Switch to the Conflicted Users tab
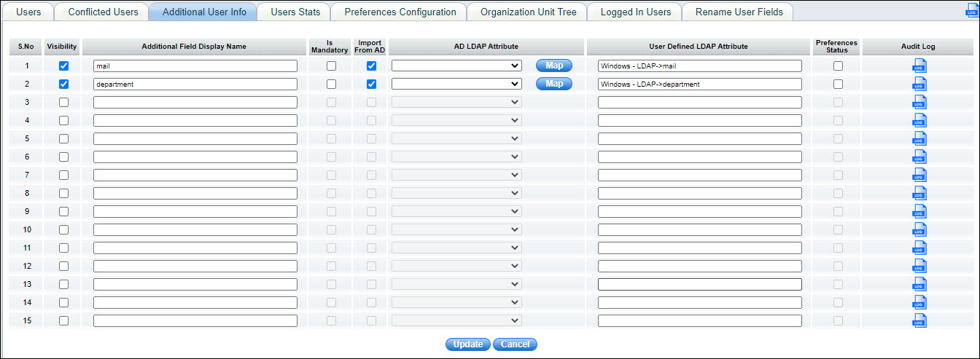This screenshot has height=359, width=980. pos(103,12)
